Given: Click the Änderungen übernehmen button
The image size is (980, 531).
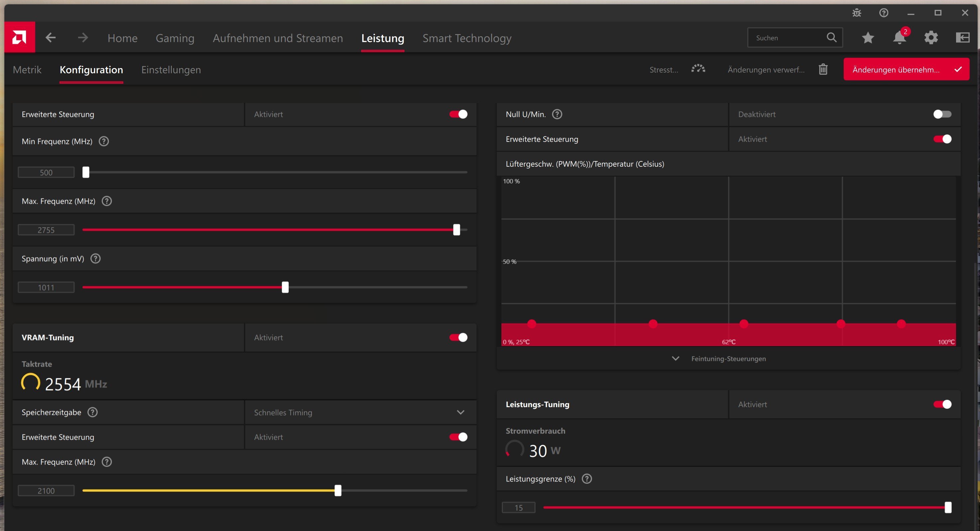Looking at the screenshot, I should (x=906, y=69).
